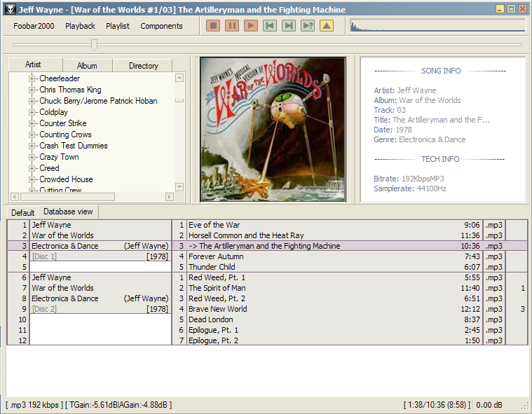Click the War of the Worlds album cover
Screen dimensions: 532x414
point(273,130)
